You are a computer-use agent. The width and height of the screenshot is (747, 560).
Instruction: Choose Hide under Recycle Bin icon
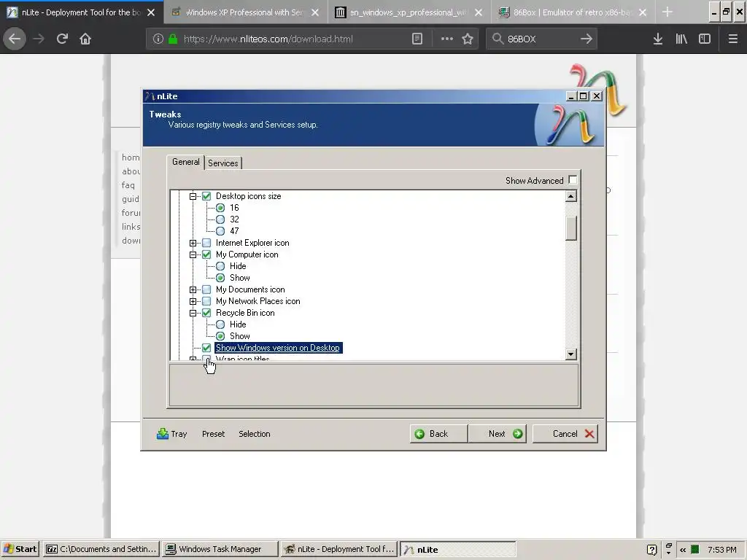click(x=220, y=324)
